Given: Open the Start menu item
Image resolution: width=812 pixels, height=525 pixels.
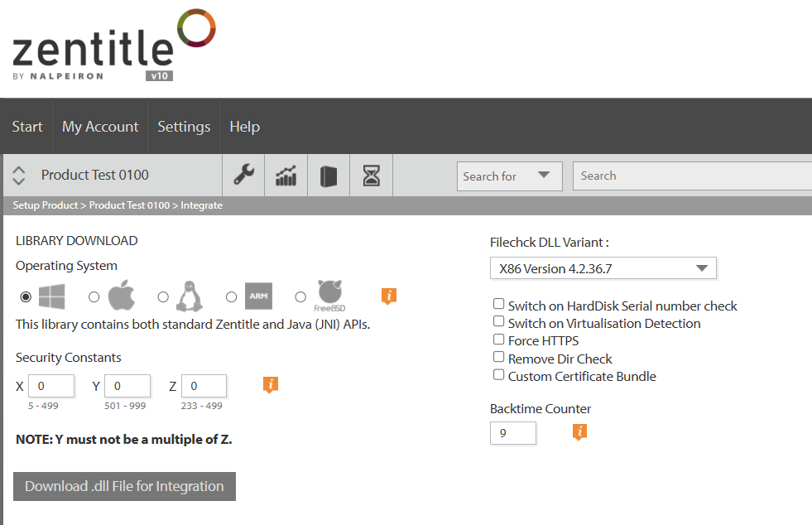Looking at the screenshot, I should pos(27,127).
